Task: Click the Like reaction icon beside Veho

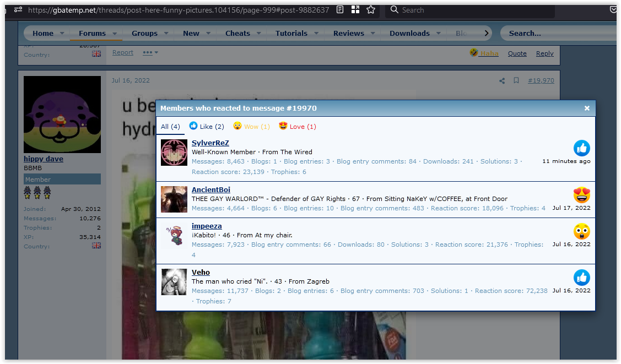Action: [581, 278]
